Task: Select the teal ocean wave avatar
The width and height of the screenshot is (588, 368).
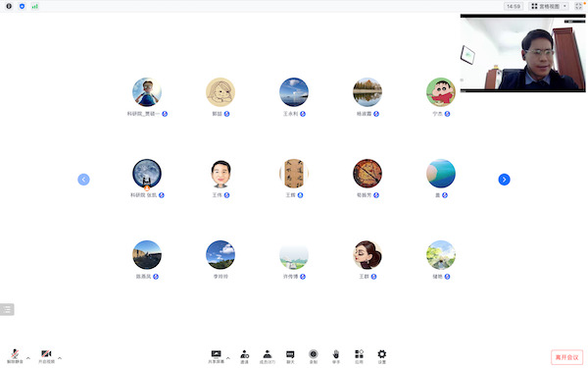Action: [x=441, y=174]
